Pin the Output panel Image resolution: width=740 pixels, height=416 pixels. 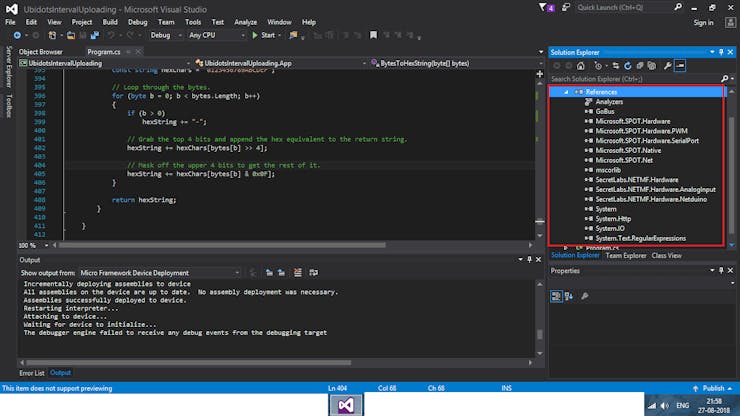pyautogui.click(x=530, y=260)
